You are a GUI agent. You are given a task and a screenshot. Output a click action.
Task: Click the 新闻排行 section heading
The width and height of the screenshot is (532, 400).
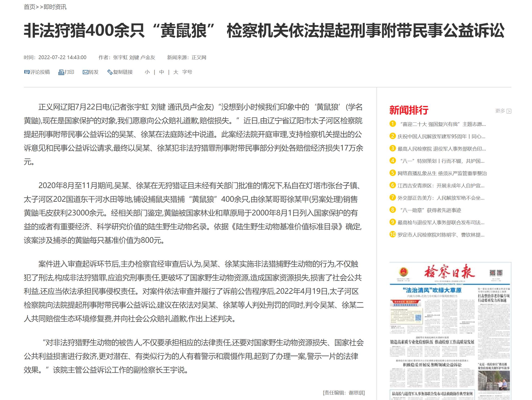click(x=409, y=110)
